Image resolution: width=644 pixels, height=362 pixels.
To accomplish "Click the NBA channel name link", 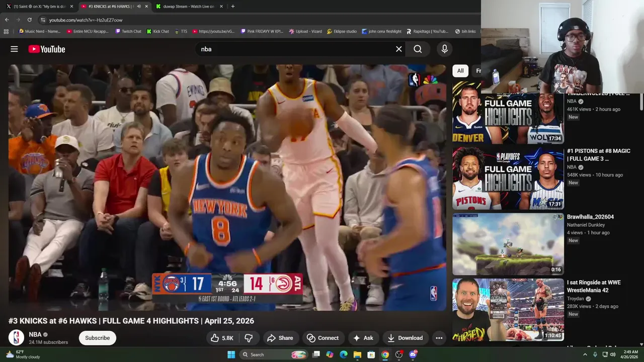I will coord(35,334).
